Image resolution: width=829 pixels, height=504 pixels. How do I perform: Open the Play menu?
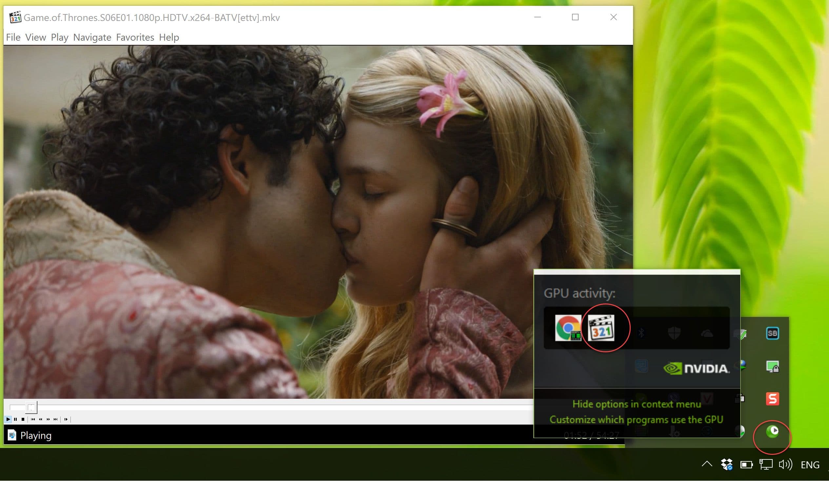pyautogui.click(x=60, y=37)
